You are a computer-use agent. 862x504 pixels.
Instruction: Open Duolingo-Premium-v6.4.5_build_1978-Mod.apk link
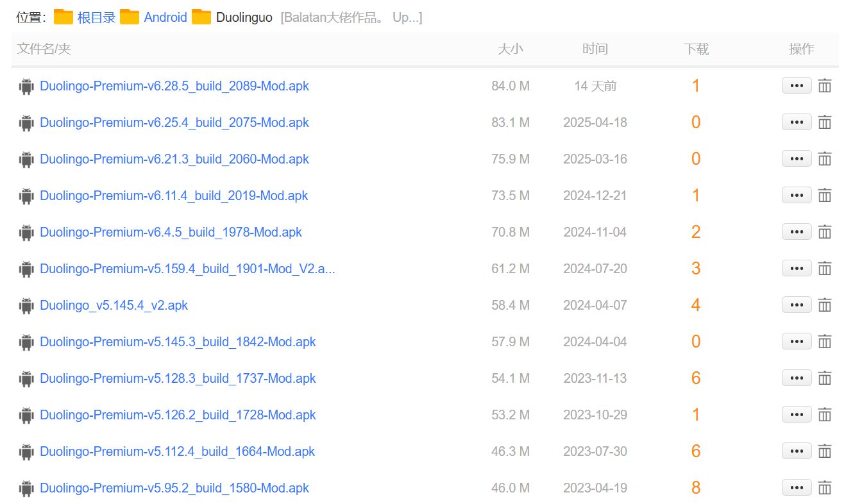coord(171,232)
